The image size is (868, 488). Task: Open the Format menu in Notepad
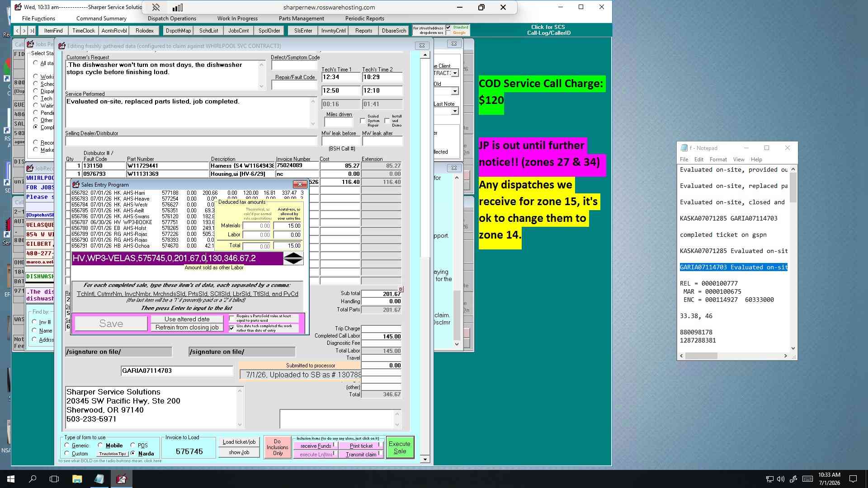pos(718,160)
